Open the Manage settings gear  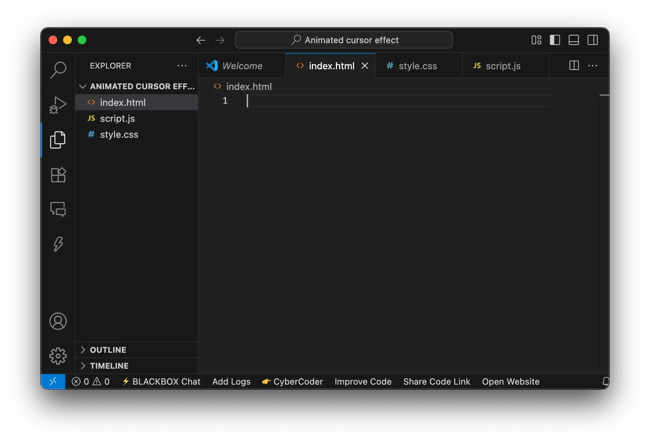pos(58,355)
